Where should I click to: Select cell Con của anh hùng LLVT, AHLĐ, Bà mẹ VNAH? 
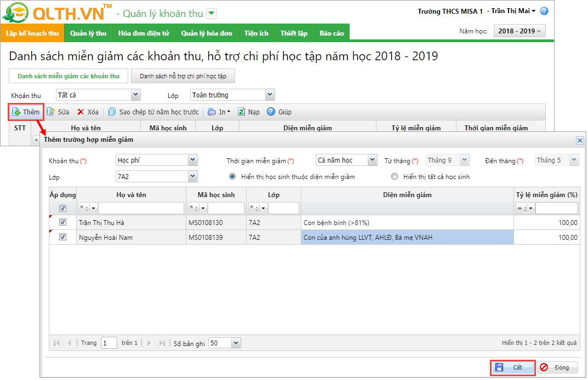pos(407,237)
